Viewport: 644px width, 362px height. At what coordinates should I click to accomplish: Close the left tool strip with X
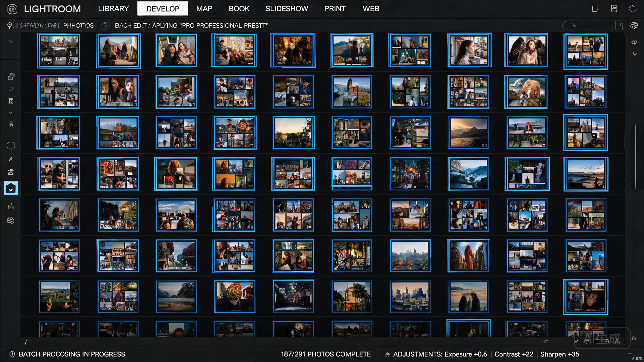click(x=11, y=42)
